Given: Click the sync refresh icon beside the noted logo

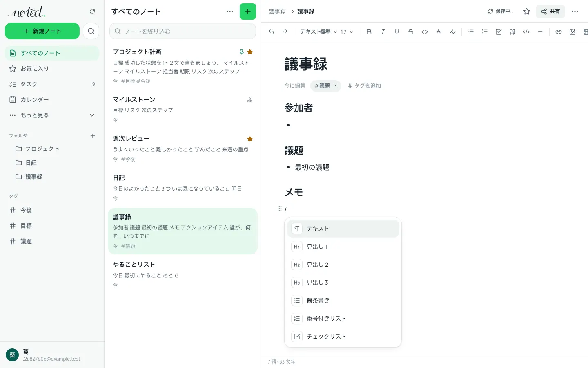Looking at the screenshot, I should (x=92, y=11).
